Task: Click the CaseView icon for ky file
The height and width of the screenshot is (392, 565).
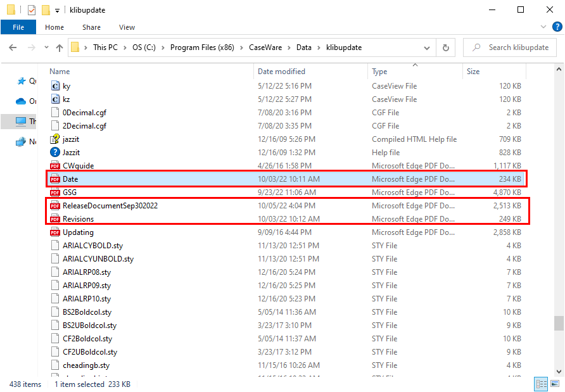Action: (x=55, y=85)
